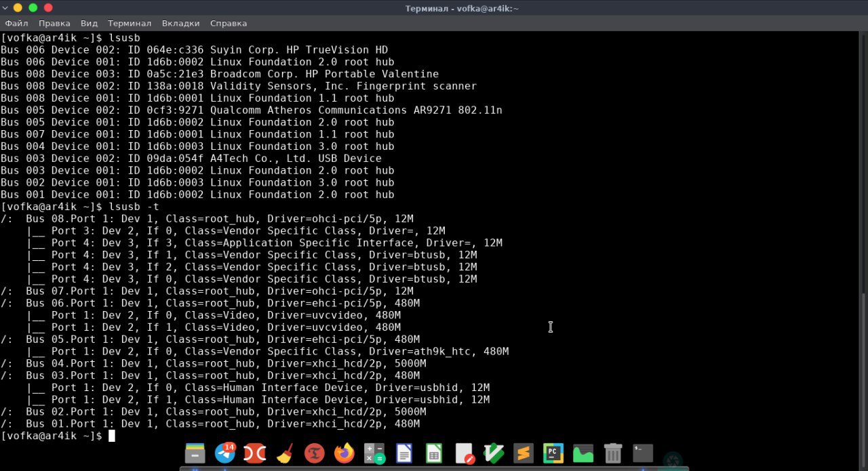Click the Application Specific Interface line

point(264,243)
